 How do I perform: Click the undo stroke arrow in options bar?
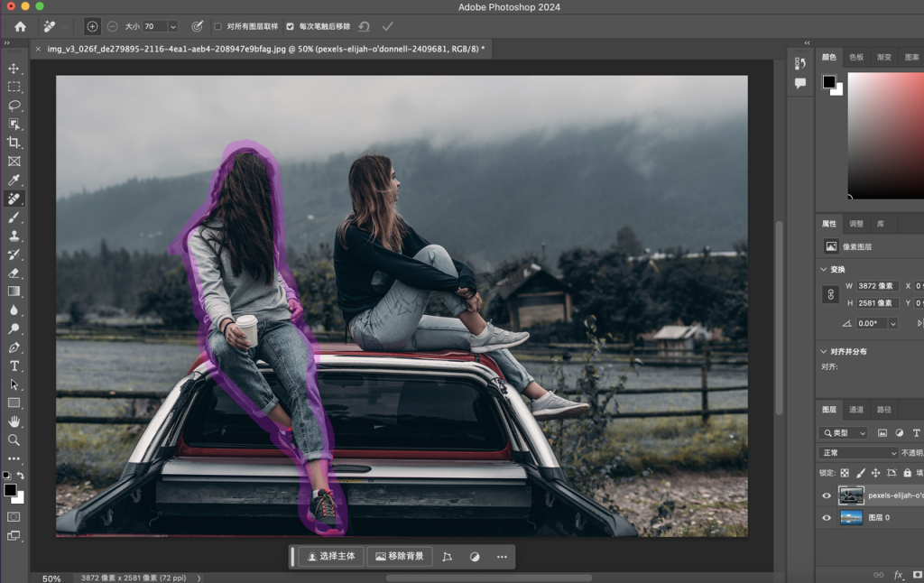click(365, 26)
